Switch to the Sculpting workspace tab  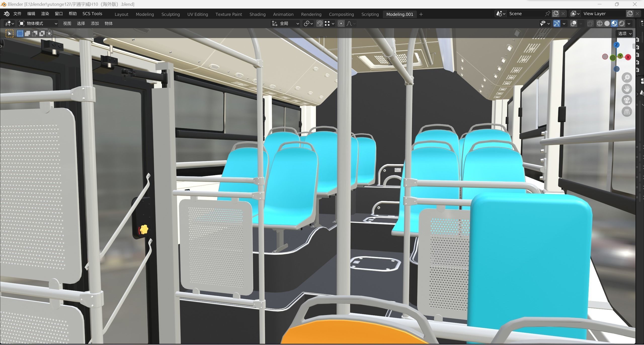click(x=171, y=14)
